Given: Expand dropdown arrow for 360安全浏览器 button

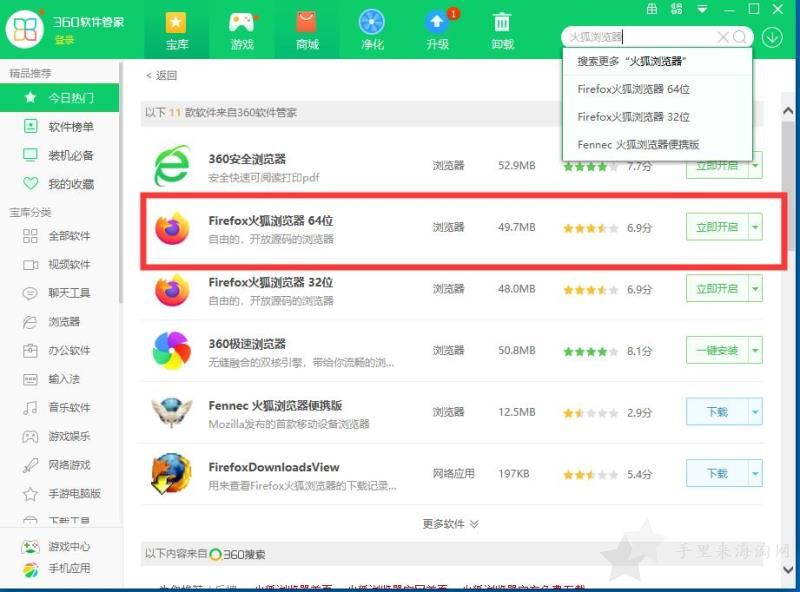Looking at the screenshot, I should click(x=755, y=167).
